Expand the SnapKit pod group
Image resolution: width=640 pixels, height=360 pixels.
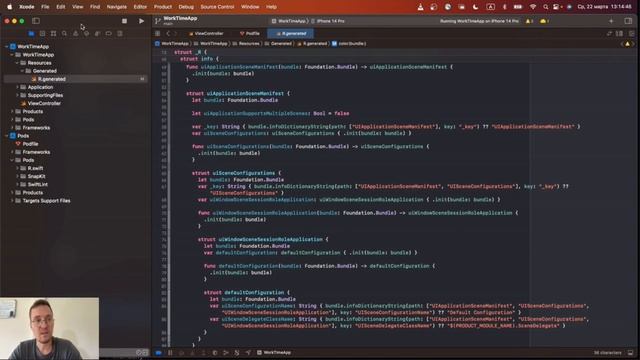tap(18, 176)
